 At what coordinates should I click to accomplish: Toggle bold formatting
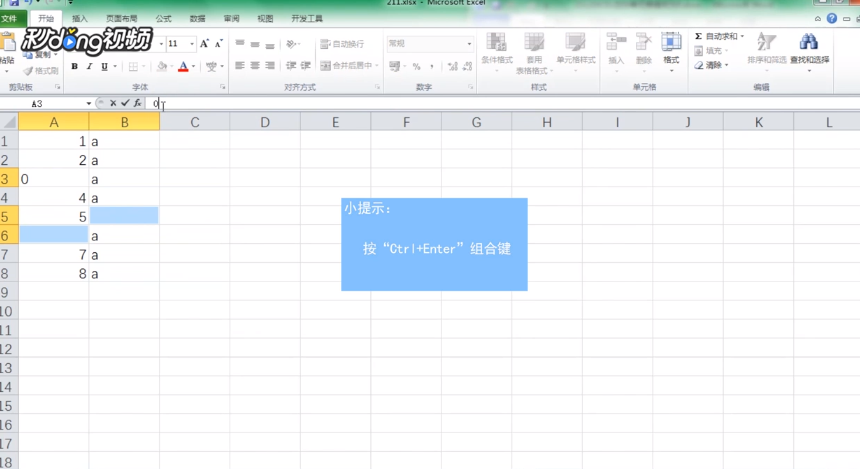(75, 66)
